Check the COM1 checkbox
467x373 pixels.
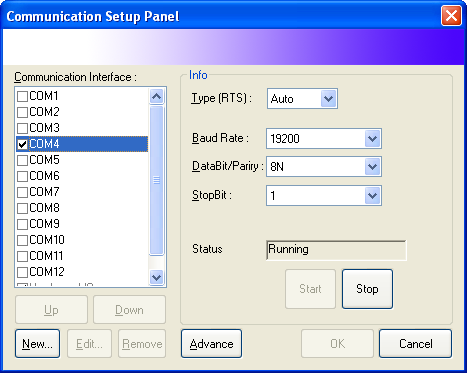(22, 96)
